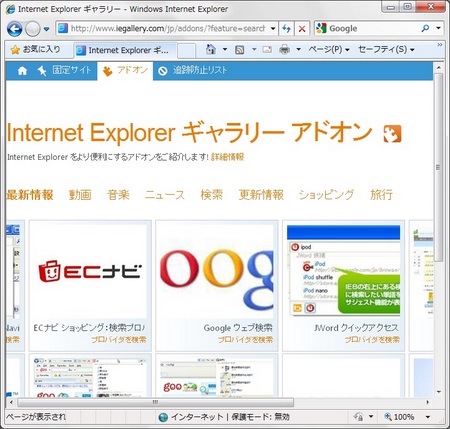Click the gallery home icon
This screenshot has width=450, height=429.
pos(22,71)
